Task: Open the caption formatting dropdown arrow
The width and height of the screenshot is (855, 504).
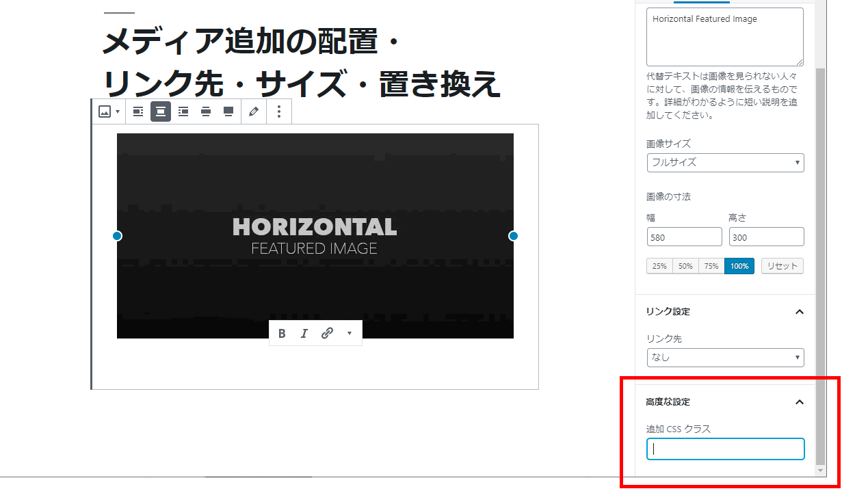Action: coord(350,333)
